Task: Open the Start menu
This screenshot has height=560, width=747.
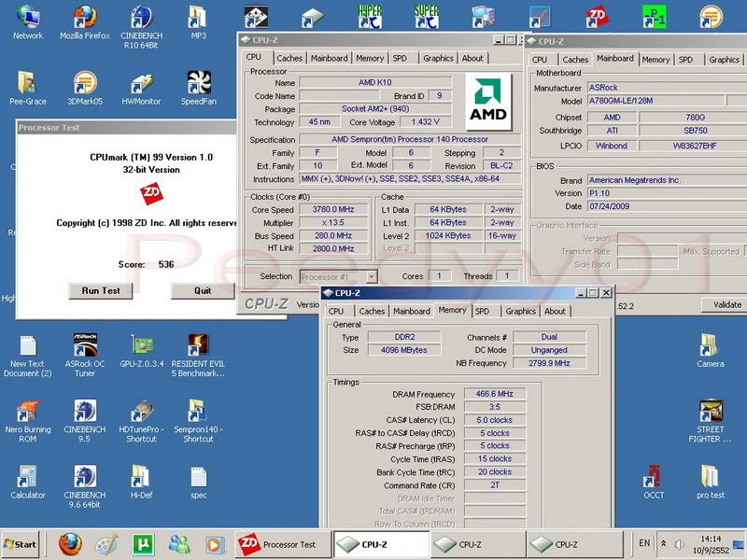Action: point(20,544)
